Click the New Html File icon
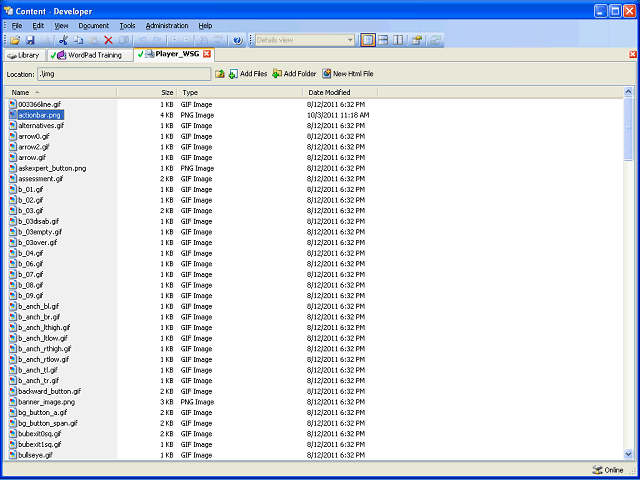 click(327, 74)
